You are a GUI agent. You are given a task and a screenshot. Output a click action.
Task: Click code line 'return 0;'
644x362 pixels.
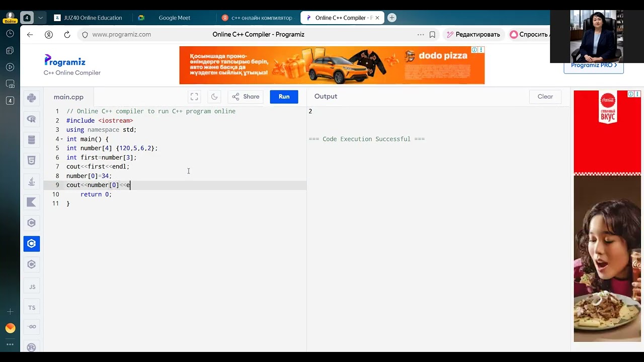click(96, 194)
